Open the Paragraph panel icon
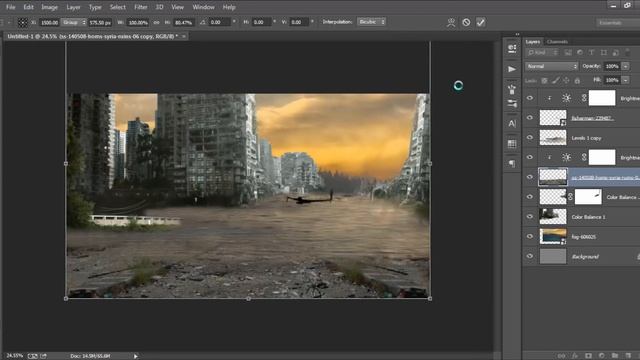Viewport: 640px width, 360px height. 512,164
